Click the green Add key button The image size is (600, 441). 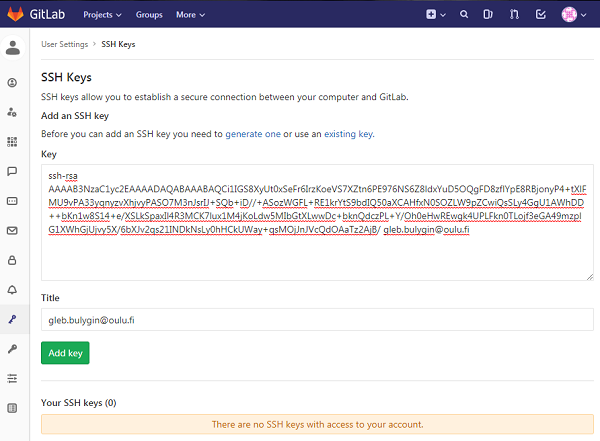tap(66, 353)
